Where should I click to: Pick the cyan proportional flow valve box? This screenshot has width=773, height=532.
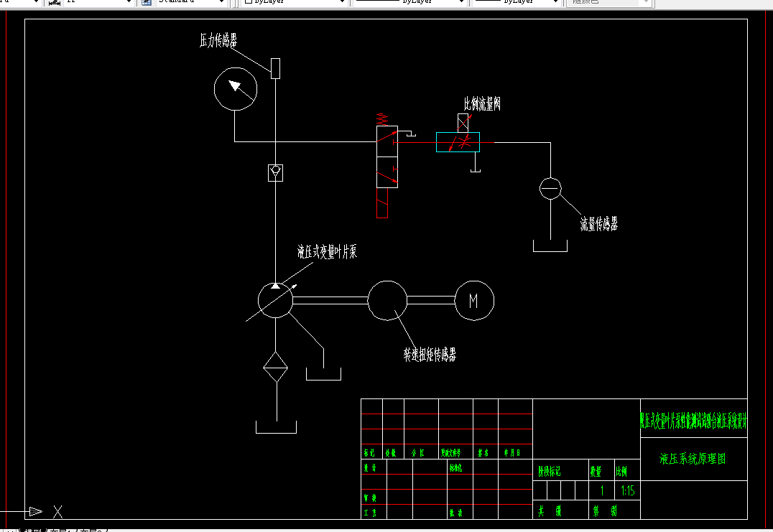click(x=458, y=142)
